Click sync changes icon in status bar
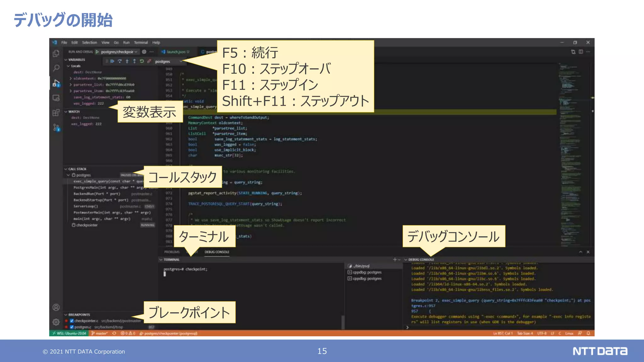Image resolution: width=644 pixels, height=362 pixels. pos(114,333)
